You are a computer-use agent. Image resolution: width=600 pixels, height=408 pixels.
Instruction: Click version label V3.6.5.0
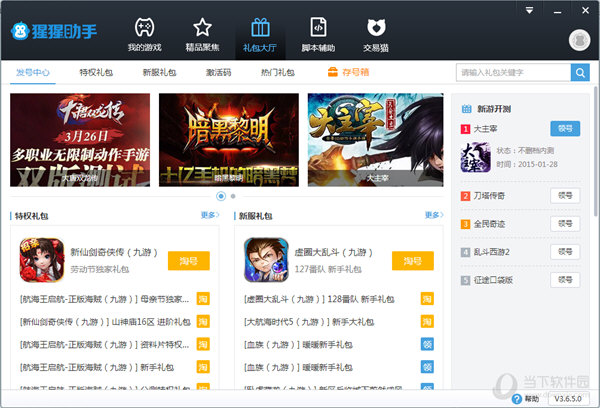(x=568, y=399)
